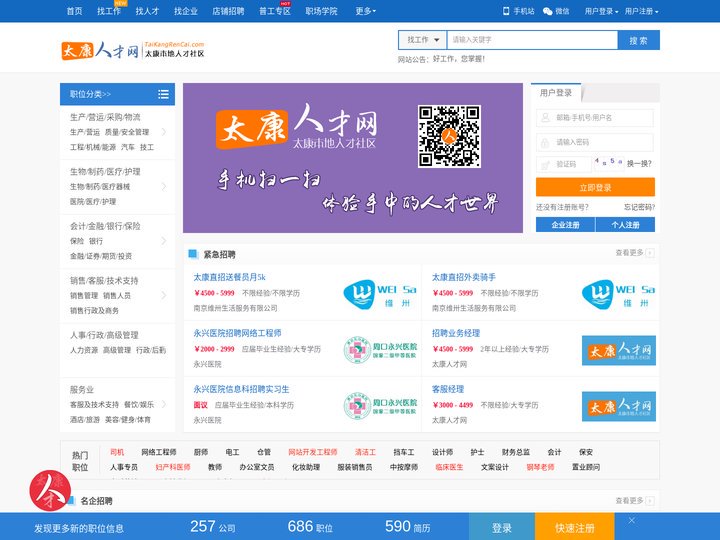Open job listing 招聘业务经理

(456, 333)
